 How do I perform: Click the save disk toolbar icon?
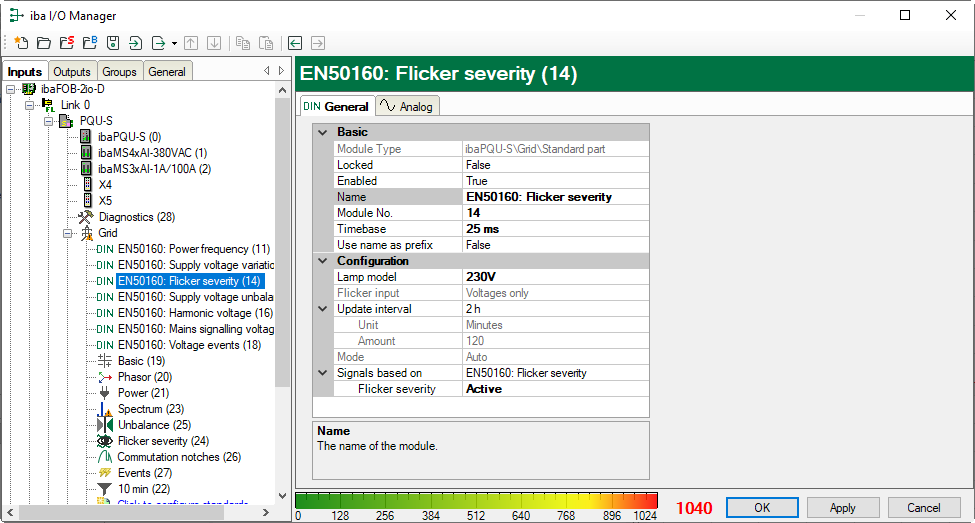point(113,43)
